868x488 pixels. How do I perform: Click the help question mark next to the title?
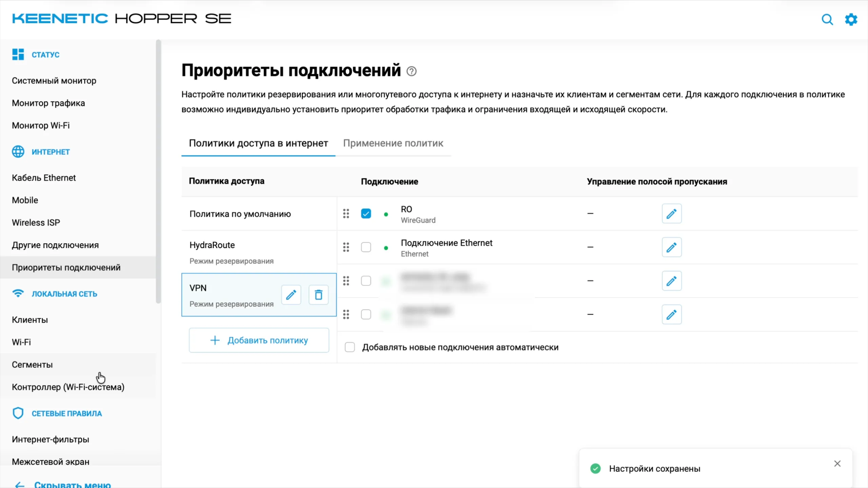coord(411,71)
